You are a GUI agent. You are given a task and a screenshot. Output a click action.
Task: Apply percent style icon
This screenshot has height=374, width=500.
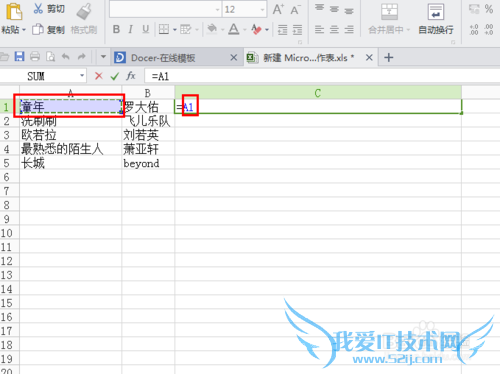(489, 9)
